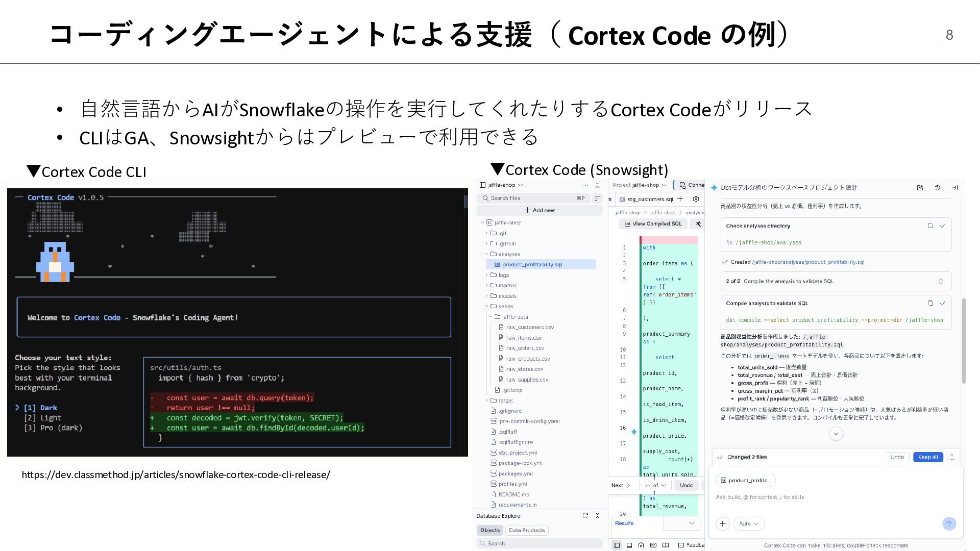Click the plus attach icon in chat
The height and width of the screenshot is (551, 980).
click(x=722, y=523)
